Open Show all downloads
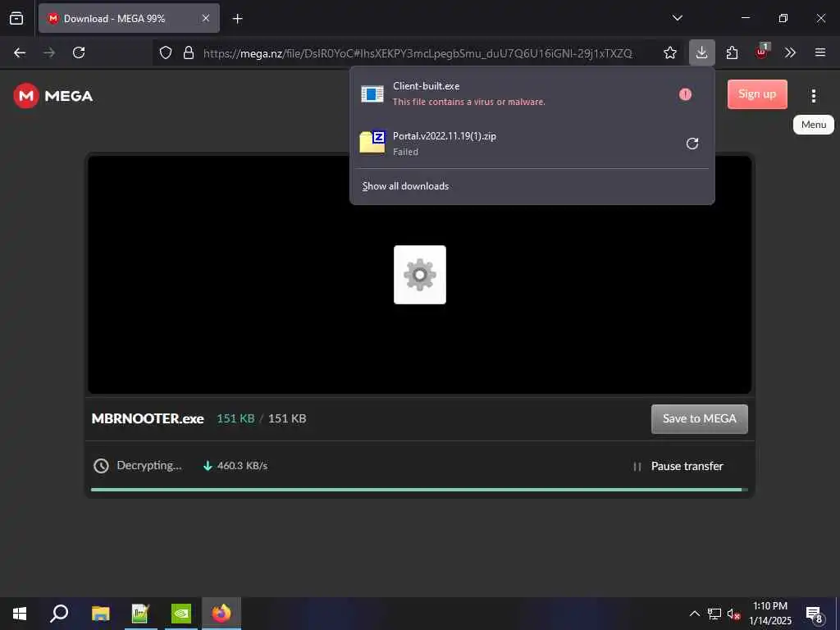This screenshot has width=840, height=630. 405,186
